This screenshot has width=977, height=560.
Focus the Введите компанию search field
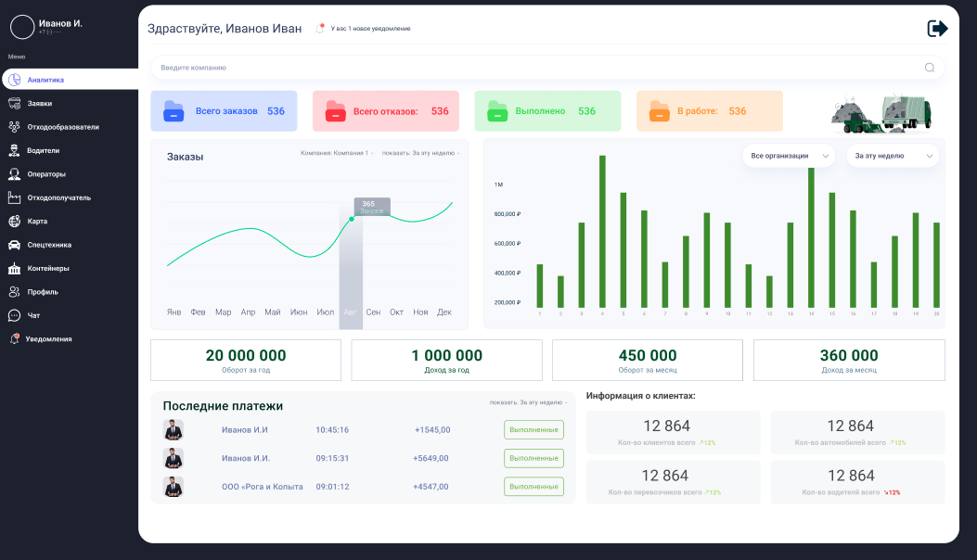click(x=547, y=68)
